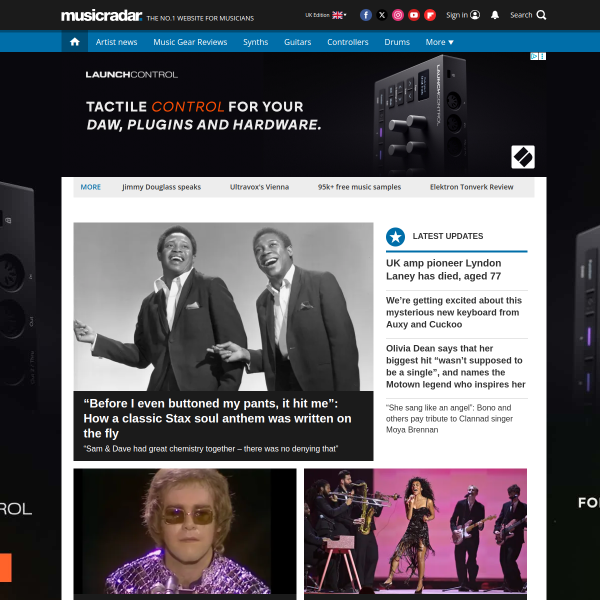The image size is (600, 600).
Task: Open the Instagram social icon
Action: pos(398,15)
